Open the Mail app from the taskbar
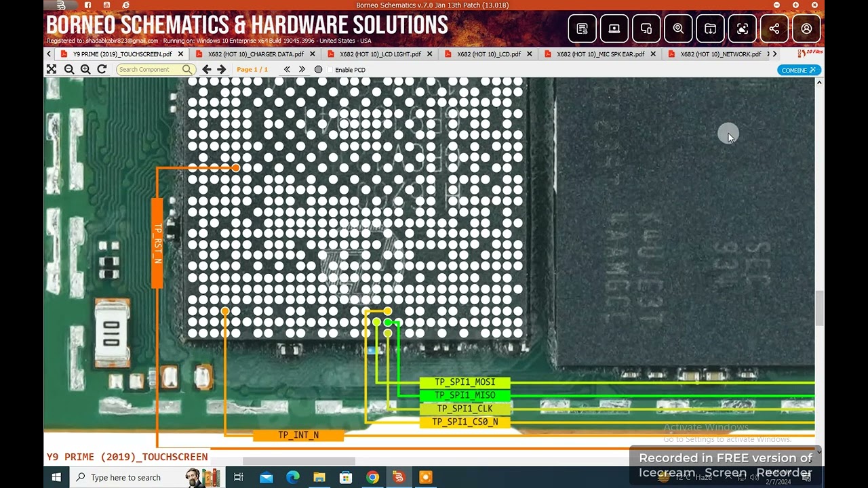Image resolution: width=868 pixels, height=488 pixels. pyautogui.click(x=266, y=477)
